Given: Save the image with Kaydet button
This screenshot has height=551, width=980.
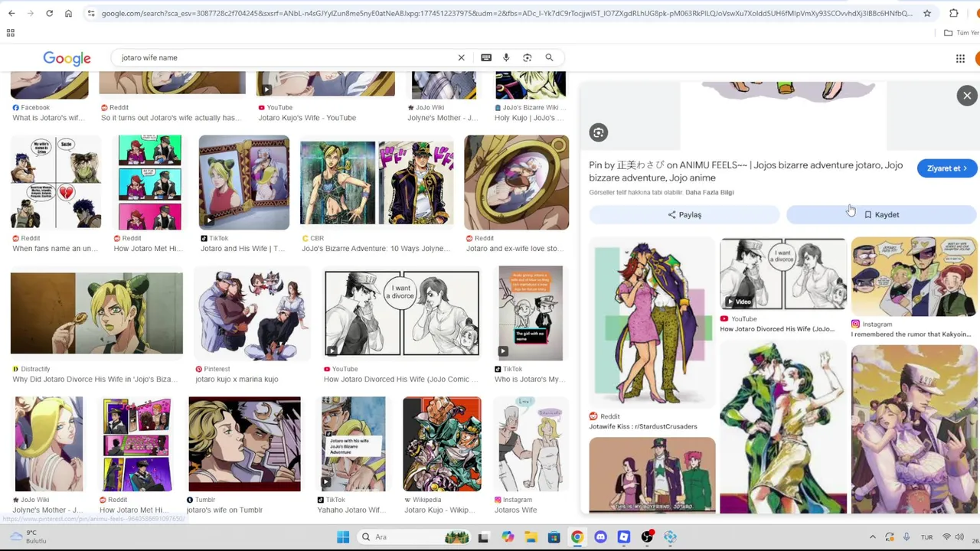Looking at the screenshot, I should [881, 215].
